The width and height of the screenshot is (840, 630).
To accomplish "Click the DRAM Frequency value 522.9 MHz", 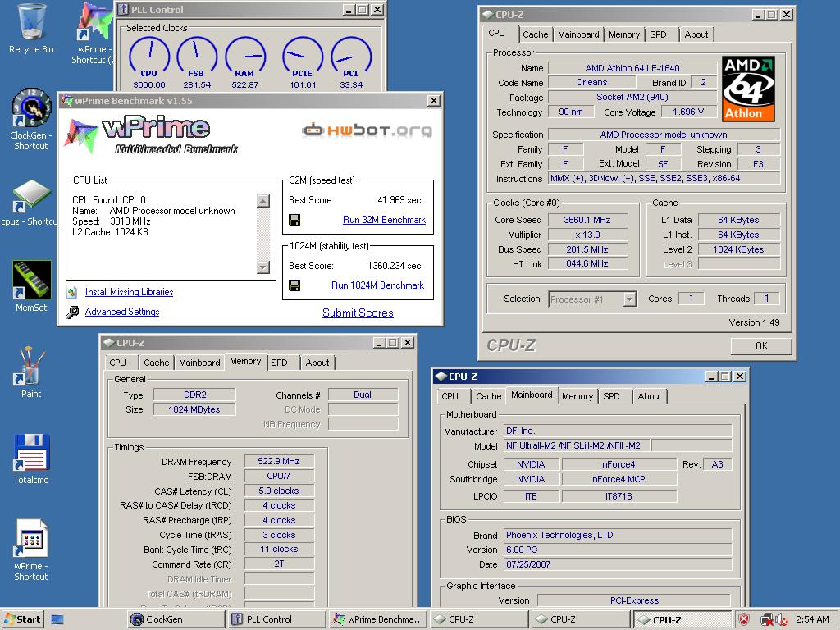I will [279, 461].
